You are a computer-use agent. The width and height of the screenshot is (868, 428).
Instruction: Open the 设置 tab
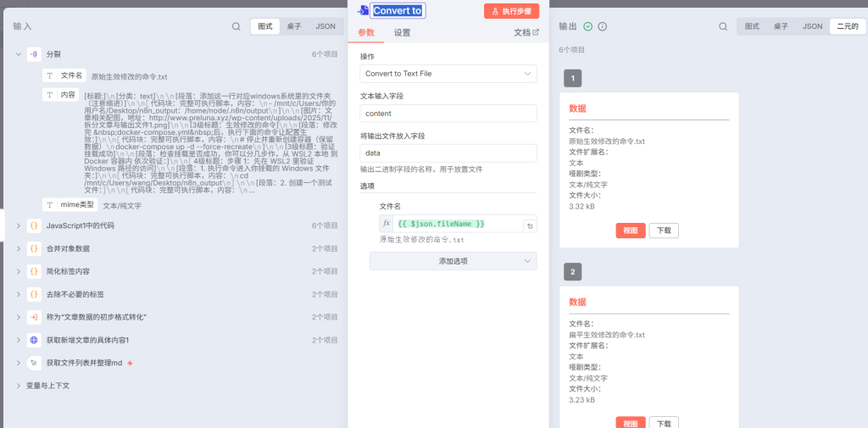(402, 33)
